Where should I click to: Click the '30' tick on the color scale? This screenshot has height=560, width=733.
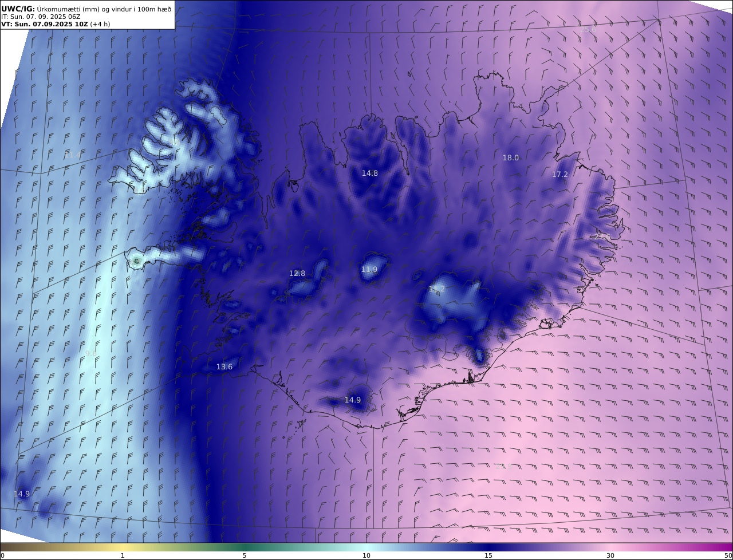click(610, 555)
